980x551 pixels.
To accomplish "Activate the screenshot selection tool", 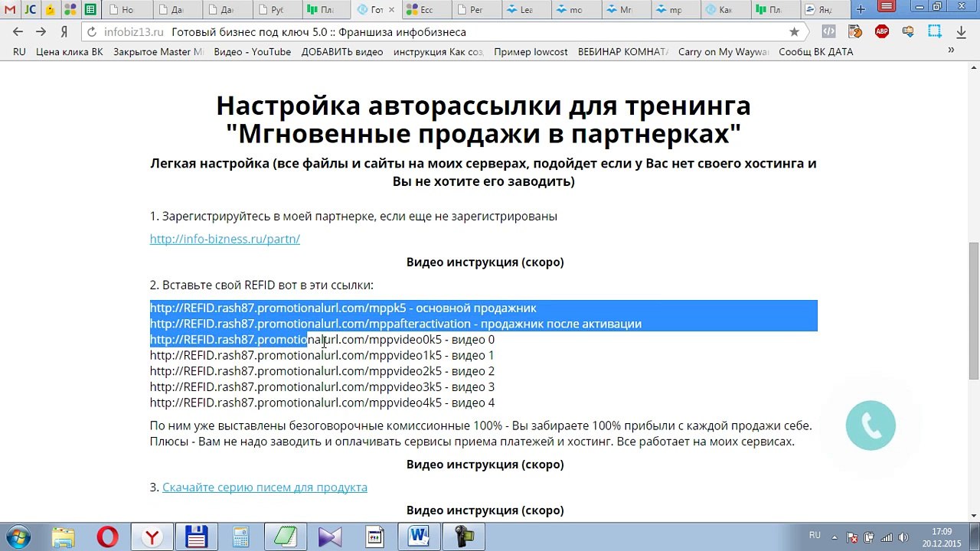I will (x=935, y=32).
